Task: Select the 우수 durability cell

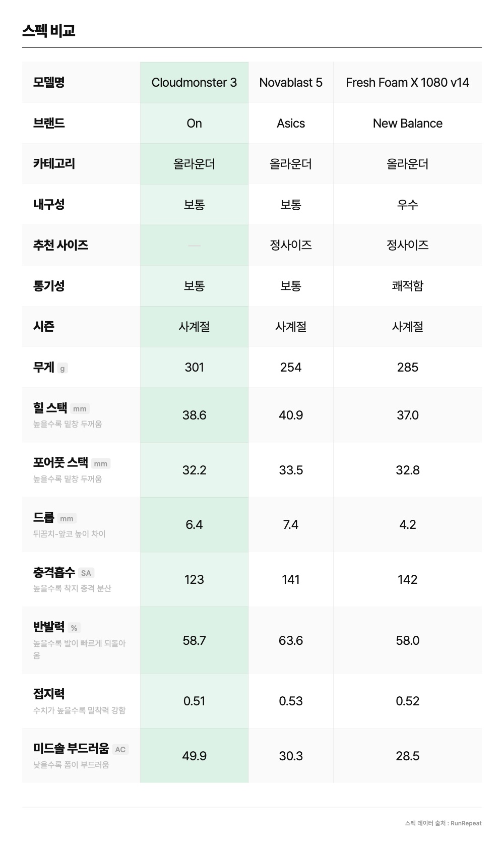Action: pyautogui.click(x=407, y=205)
